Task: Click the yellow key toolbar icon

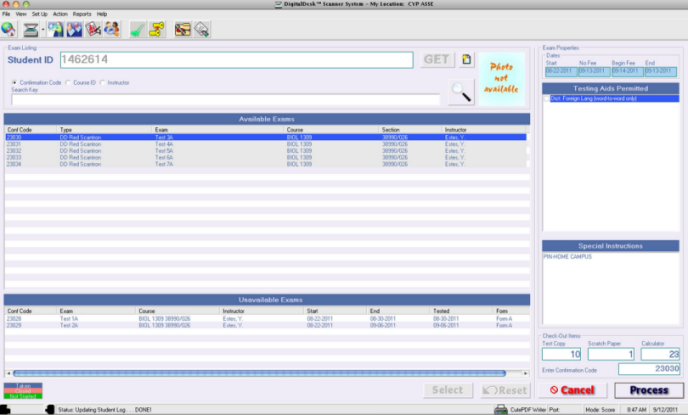Action: click(x=157, y=29)
